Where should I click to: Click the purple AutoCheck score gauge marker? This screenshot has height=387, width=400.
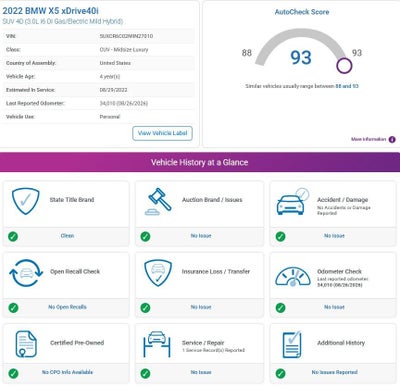(344, 66)
